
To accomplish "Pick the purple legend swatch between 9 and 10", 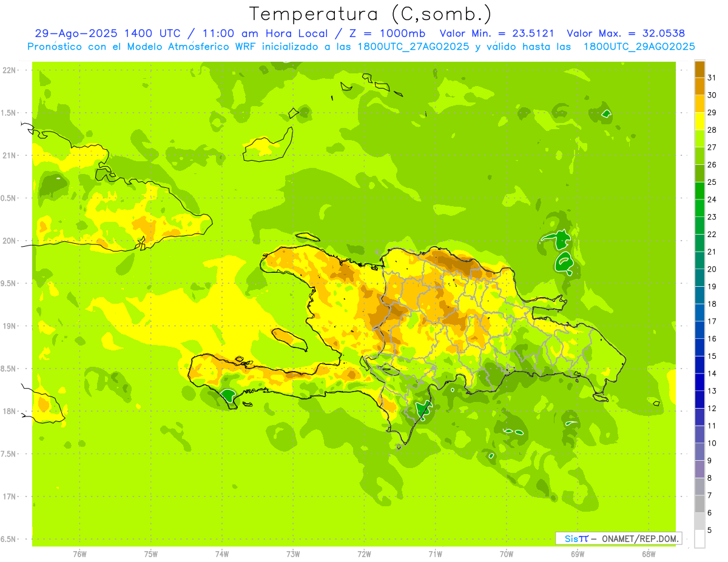I will point(699,452).
